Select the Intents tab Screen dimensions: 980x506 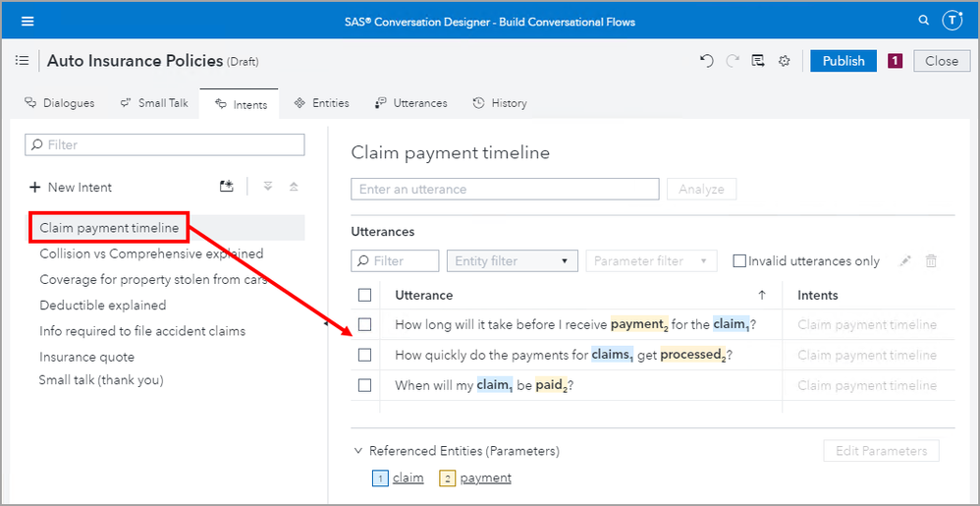241,104
